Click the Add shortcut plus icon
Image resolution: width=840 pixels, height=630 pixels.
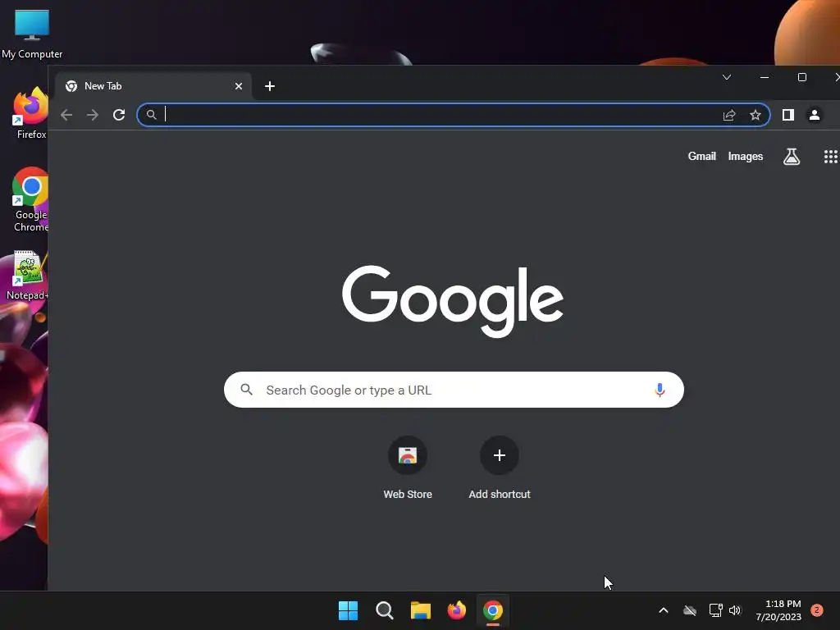pos(500,455)
